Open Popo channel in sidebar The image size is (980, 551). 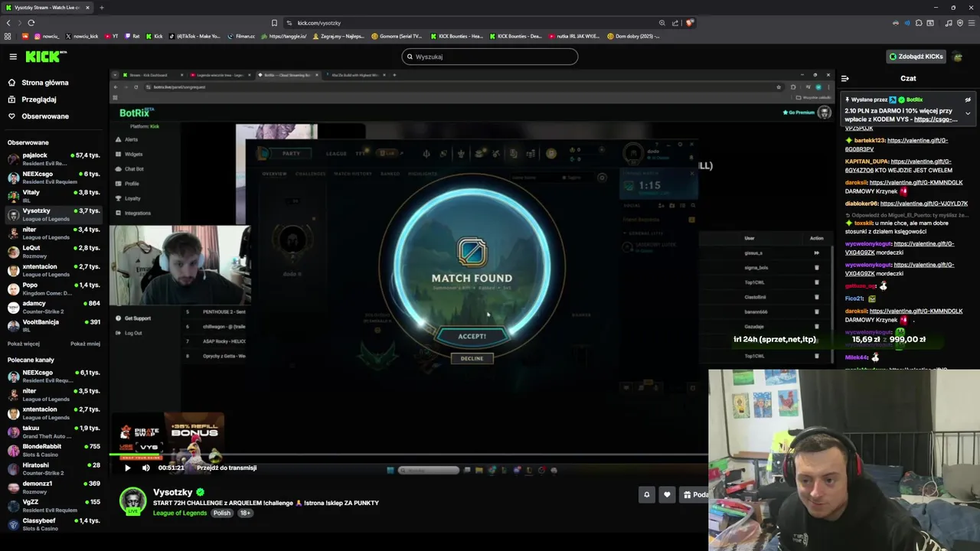point(54,289)
